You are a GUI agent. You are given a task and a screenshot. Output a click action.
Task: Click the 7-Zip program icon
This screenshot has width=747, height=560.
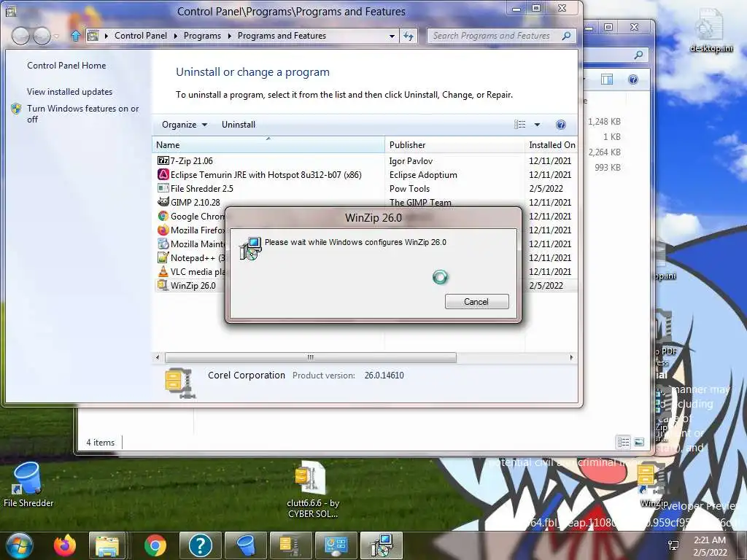163,160
